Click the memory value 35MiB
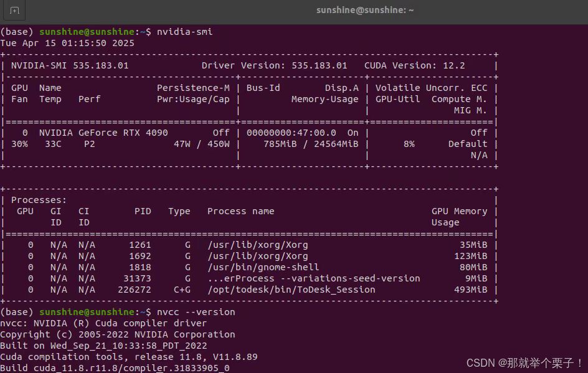 pos(473,245)
